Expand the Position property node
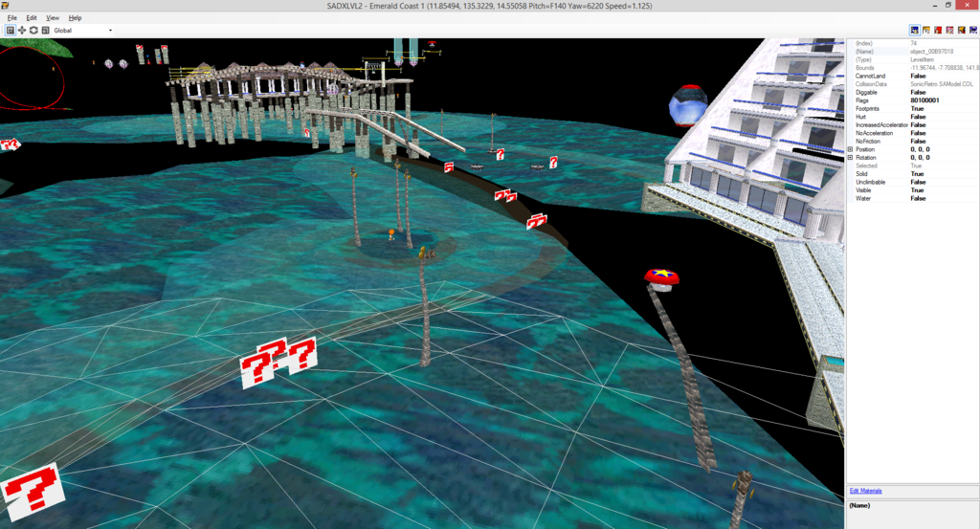 (x=851, y=149)
